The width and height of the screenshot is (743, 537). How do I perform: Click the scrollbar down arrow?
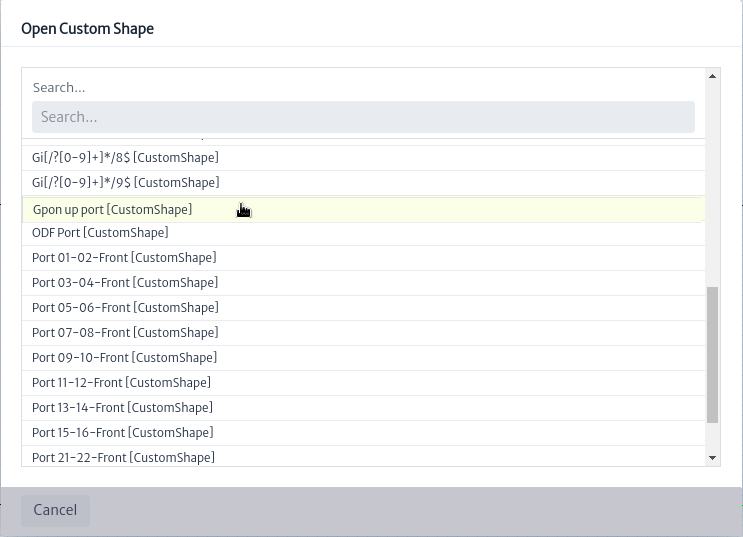[x=712, y=458]
